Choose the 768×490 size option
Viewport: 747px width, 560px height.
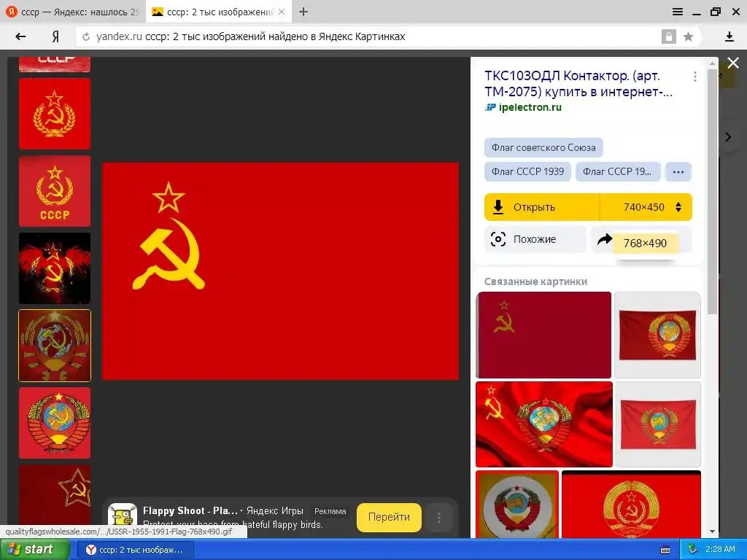tap(645, 244)
